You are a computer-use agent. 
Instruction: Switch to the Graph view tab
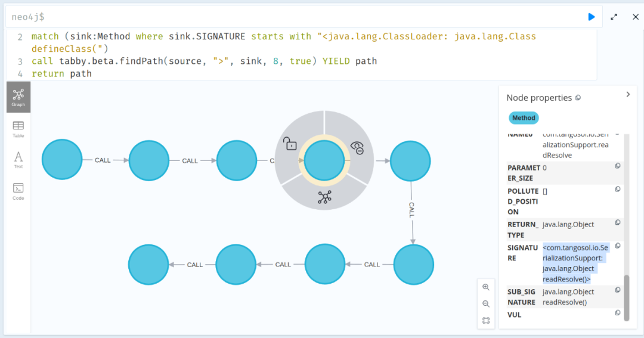pyautogui.click(x=18, y=97)
